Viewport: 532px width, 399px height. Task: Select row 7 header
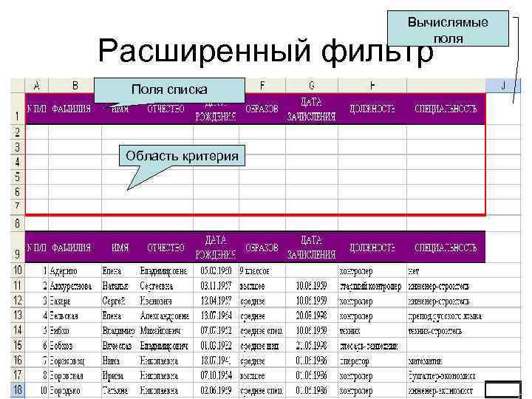18,207
